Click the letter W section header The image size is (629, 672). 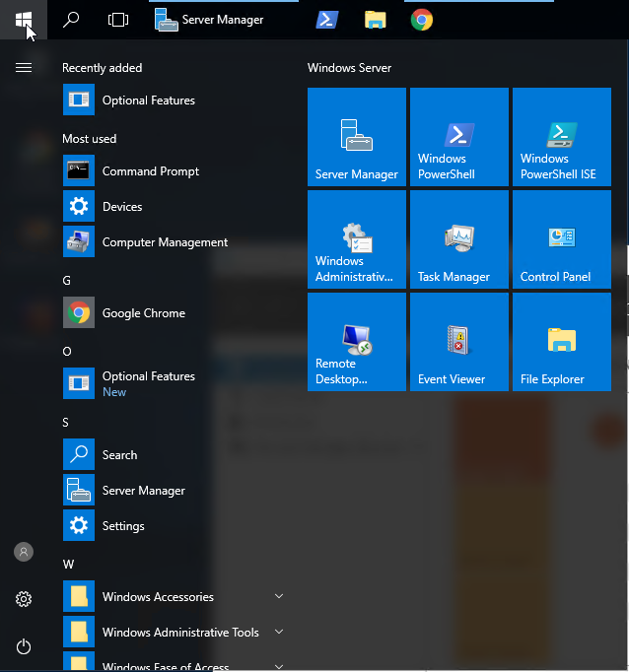click(x=68, y=564)
